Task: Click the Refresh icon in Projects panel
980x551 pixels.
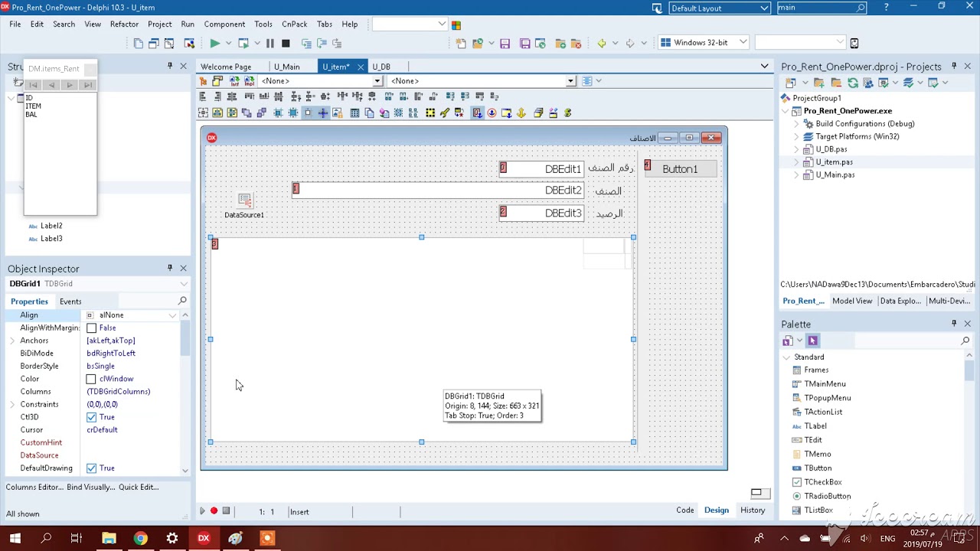Action: [852, 83]
